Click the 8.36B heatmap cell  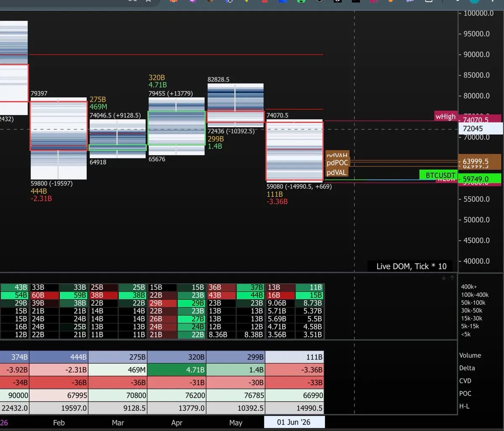[x=221, y=335]
